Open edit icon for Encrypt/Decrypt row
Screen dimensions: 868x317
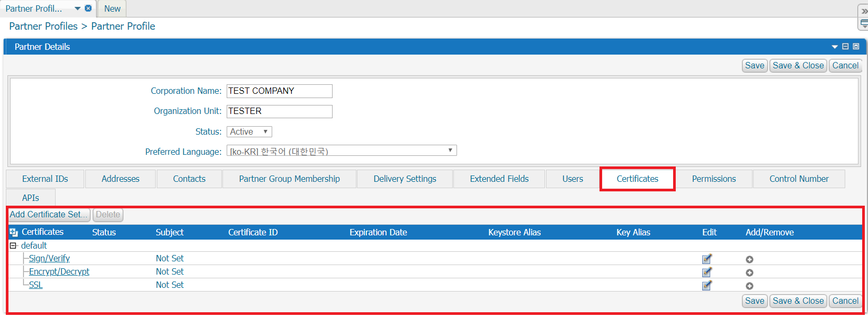pos(706,272)
